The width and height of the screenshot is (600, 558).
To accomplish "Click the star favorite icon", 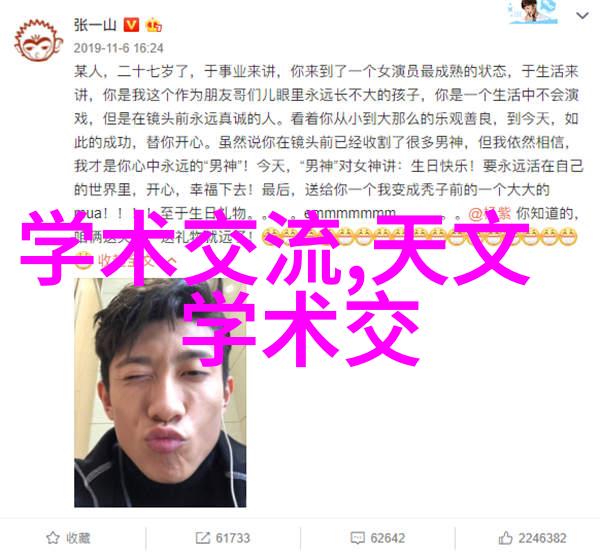I will pyautogui.click(x=53, y=538).
